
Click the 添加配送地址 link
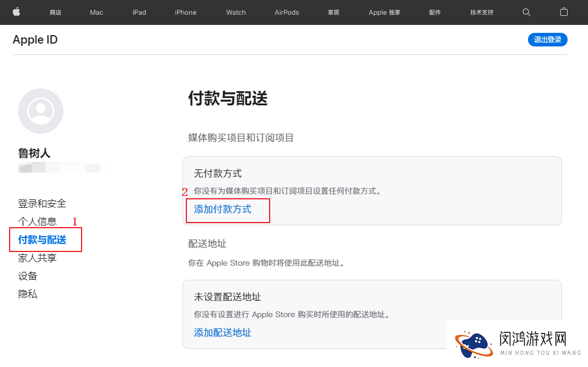[223, 333]
